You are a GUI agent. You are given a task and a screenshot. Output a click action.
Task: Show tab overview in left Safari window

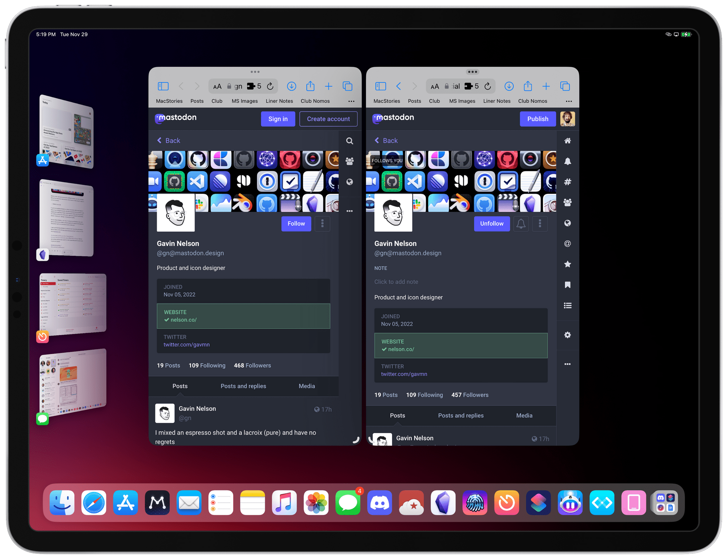click(x=347, y=86)
